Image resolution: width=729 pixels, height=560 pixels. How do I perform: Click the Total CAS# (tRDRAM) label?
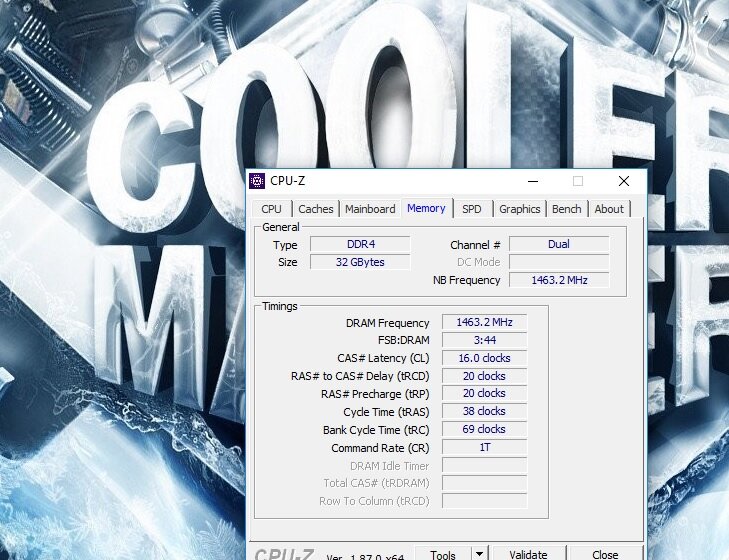click(376, 484)
